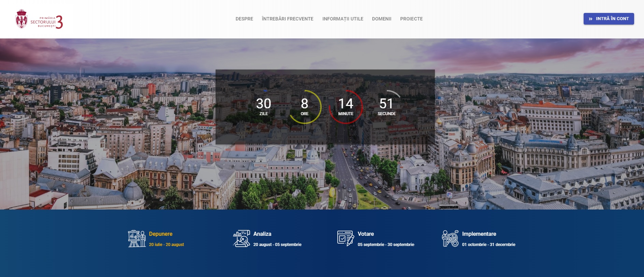Click the 30 zile countdown number
Screen dimensions: 644x277
tap(264, 104)
